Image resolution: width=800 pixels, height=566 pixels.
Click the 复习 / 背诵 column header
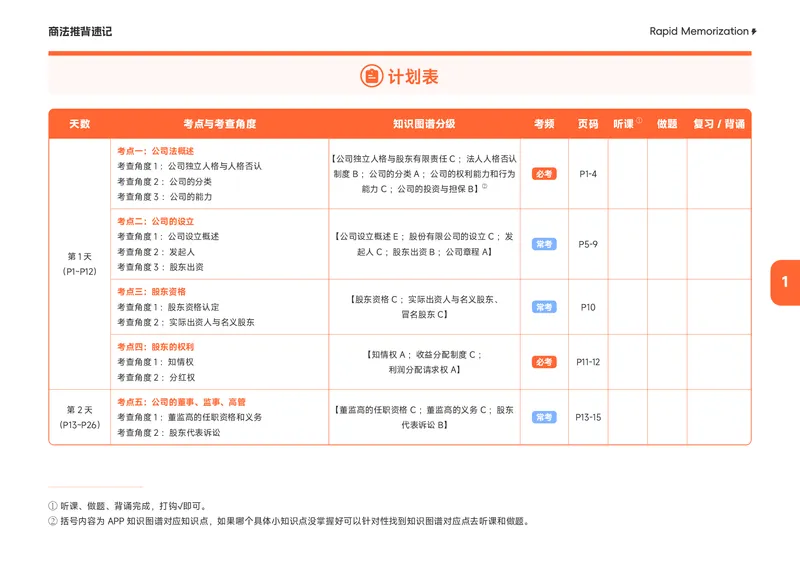719,124
